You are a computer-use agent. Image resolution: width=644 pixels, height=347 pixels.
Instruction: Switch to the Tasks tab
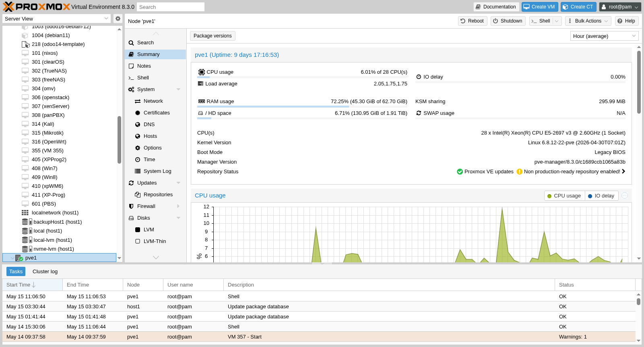tap(16, 272)
